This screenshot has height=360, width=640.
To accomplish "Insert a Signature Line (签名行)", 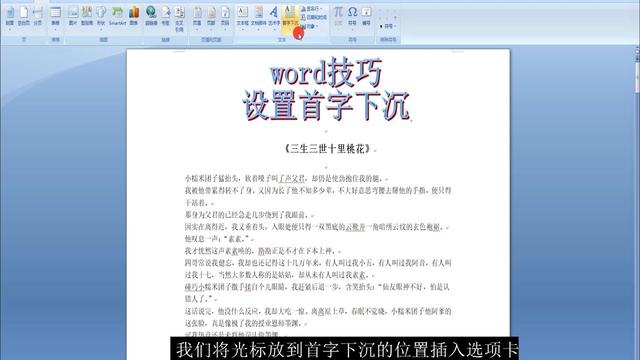I will (313, 9).
